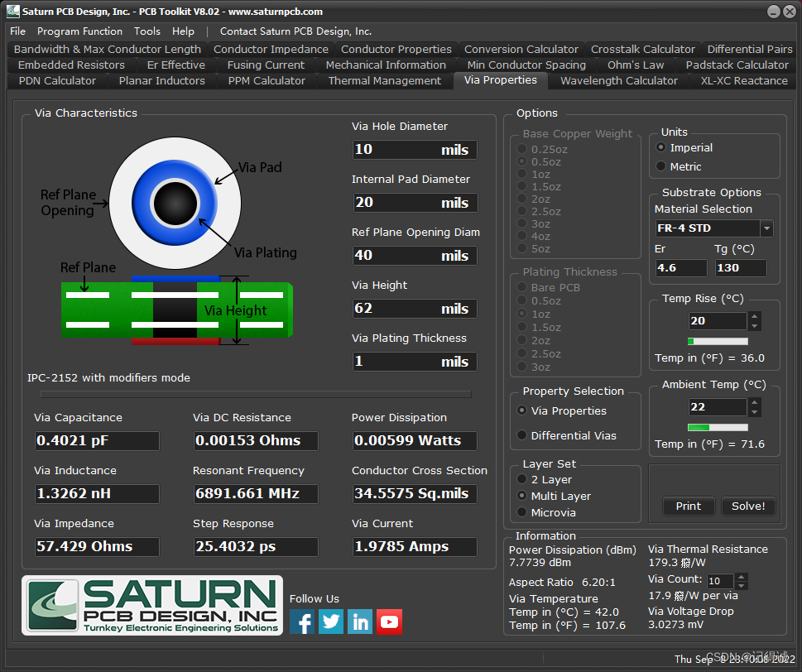Viewport: 802px width, 672px height.
Task: Increase Temp Rise value
Action: (755, 316)
